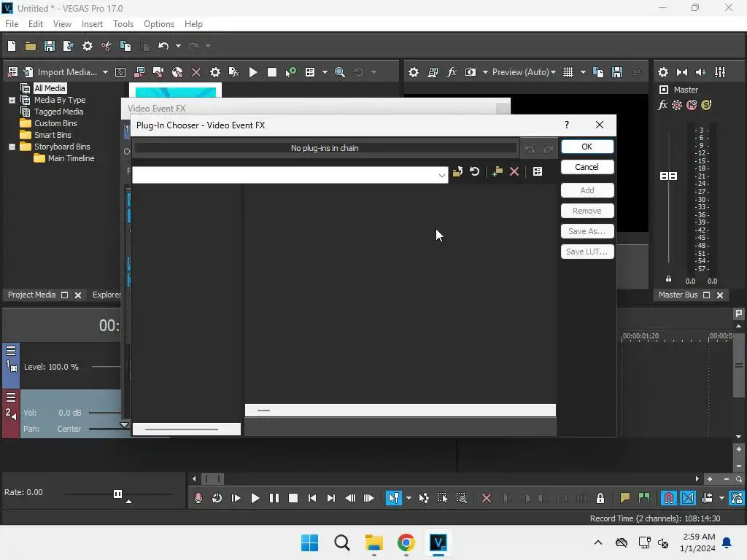747x560 pixels.
Task: Open overlays dropdown arrow beside grid
Action: (x=583, y=72)
